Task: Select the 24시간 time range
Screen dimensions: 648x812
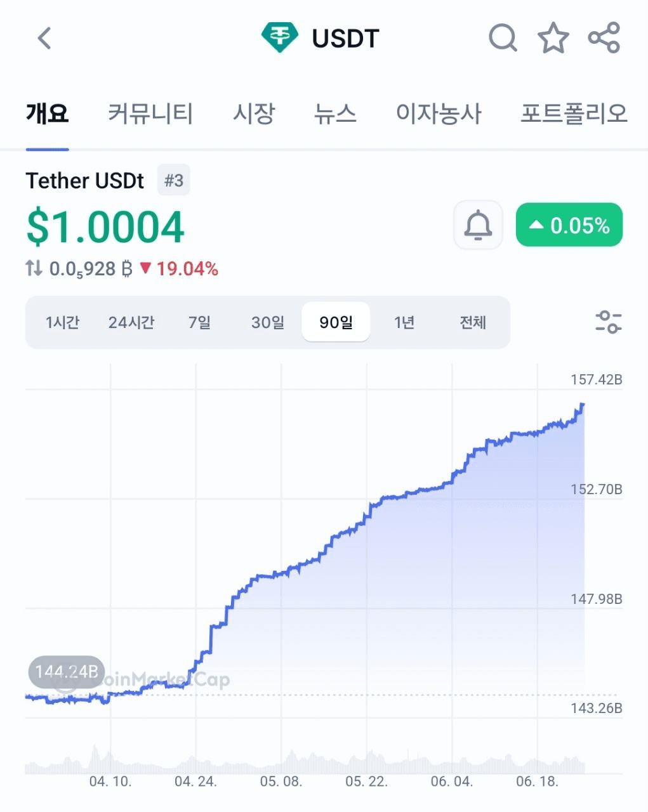Action: pos(131,322)
